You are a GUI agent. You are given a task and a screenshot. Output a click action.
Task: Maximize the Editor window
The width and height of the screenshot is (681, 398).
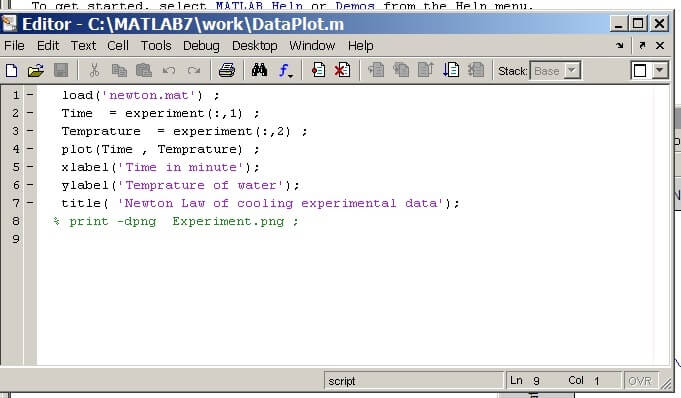[638, 23]
